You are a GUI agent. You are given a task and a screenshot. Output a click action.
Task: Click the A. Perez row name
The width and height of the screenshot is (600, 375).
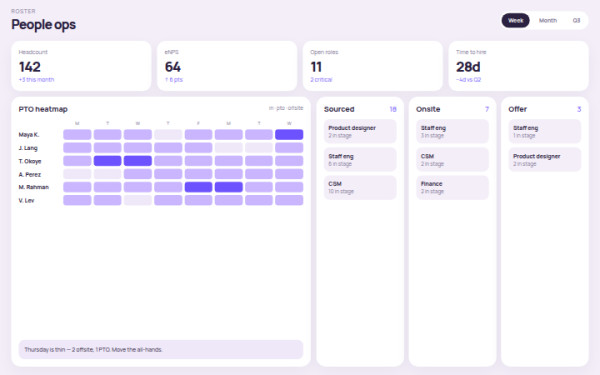[29, 174]
